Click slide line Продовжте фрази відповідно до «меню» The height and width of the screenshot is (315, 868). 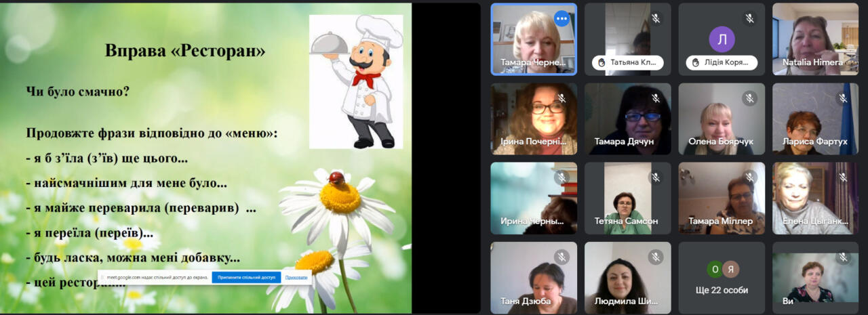point(152,133)
